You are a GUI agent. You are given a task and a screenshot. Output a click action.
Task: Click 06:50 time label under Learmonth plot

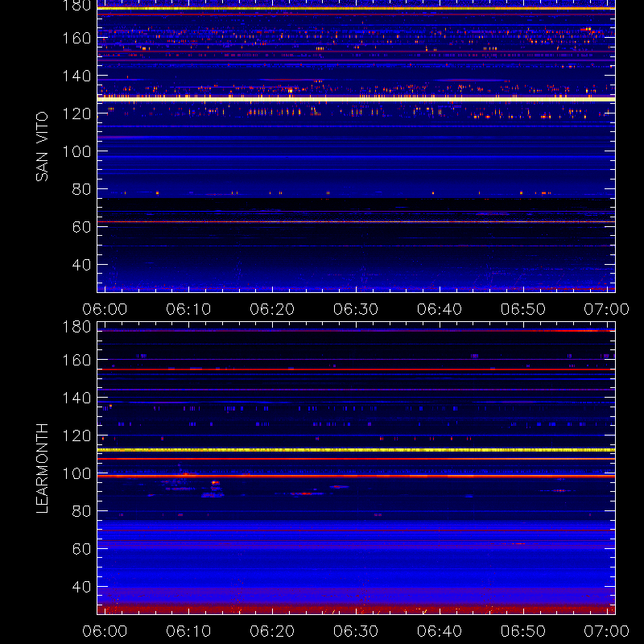[x=522, y=631]
